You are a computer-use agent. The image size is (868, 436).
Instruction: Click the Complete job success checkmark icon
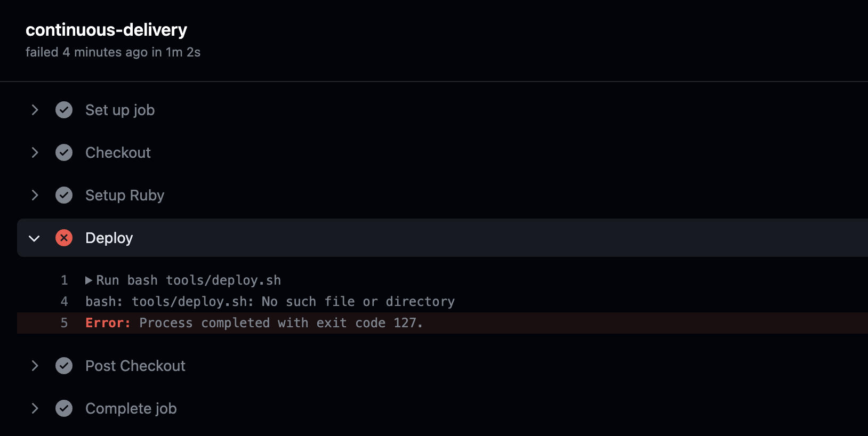click(64, 408)
